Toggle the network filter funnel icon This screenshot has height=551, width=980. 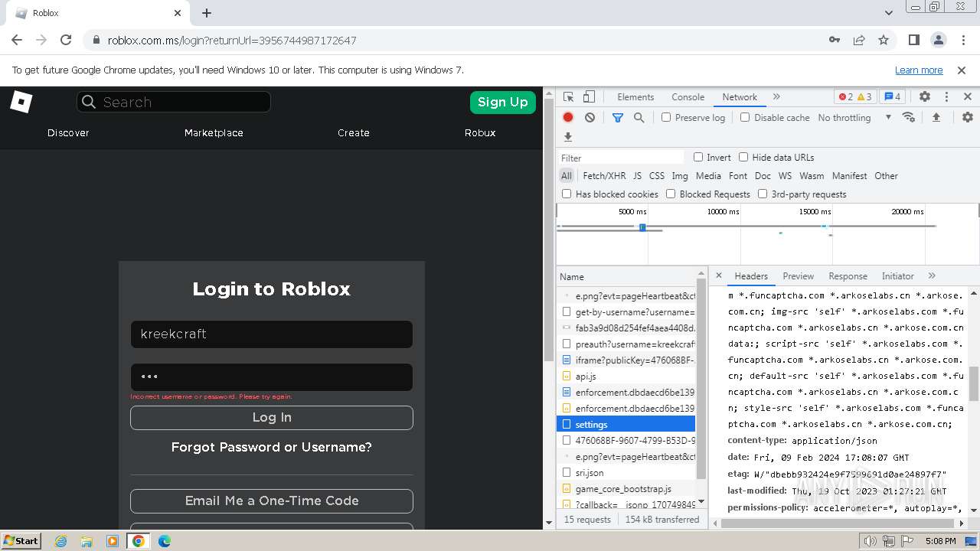click(618, 118)
